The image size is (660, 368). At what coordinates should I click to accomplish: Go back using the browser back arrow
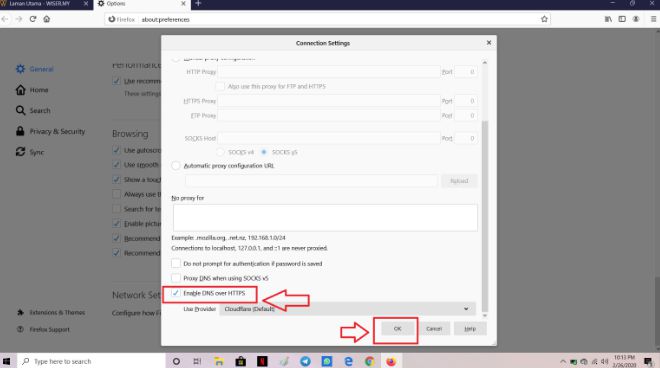point(5,19)
